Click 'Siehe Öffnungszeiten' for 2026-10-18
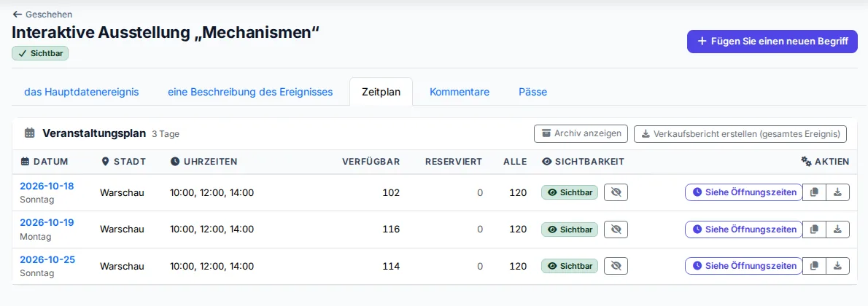 click(x=743, y=192)
